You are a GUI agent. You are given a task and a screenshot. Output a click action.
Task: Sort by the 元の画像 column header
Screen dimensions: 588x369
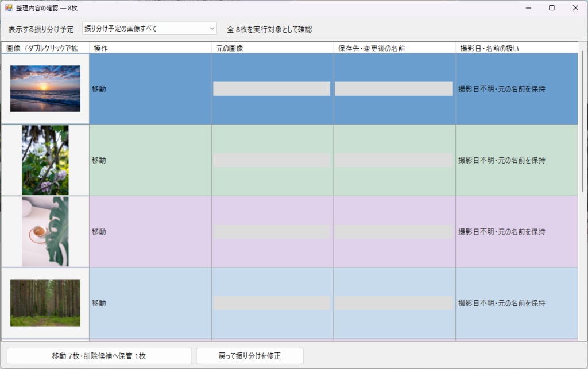(x=273, y=48)
